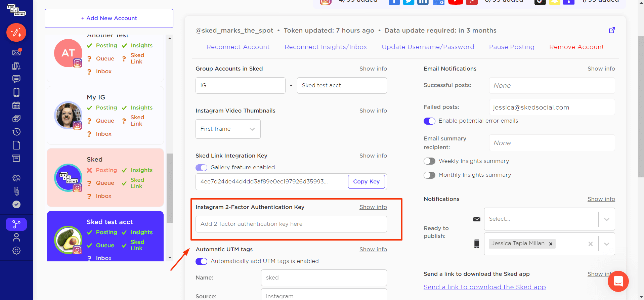Open the chat support bubble icon
644x300 pixels.
(x=618, y=281)
